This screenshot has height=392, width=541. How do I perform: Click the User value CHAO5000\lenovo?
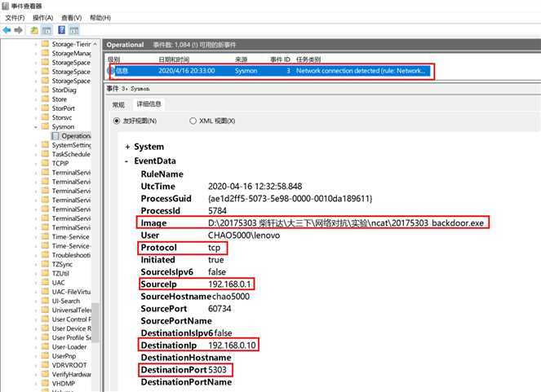(x=244, y=236)
